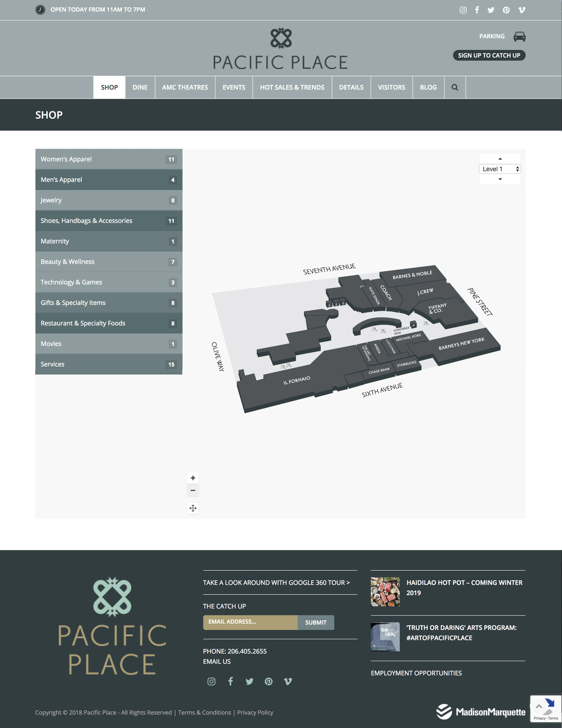Image resolution: width=562 pixels, height=728 pixels.
Task: Click the parking car icon
Action: (x=519, y=36)
